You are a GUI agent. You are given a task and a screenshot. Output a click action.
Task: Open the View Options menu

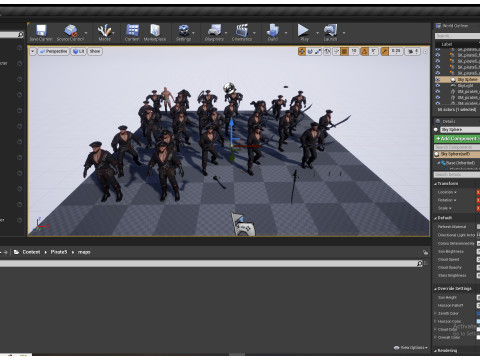(411, 348)
